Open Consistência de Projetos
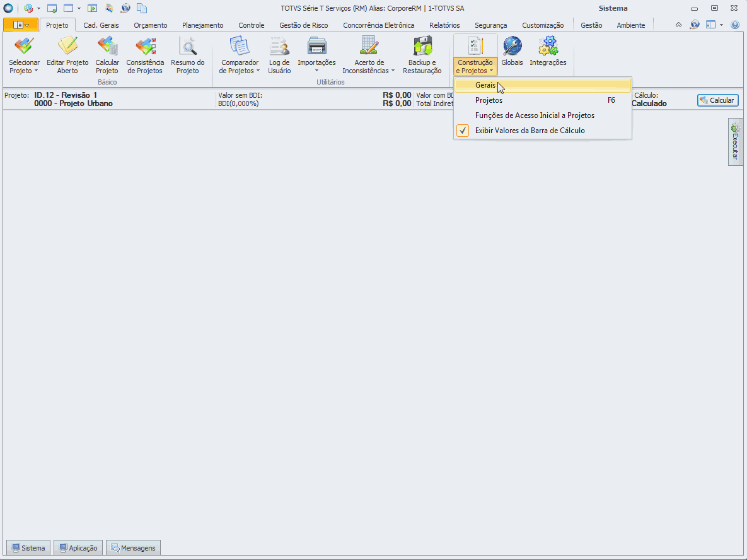This screenshot has height=560, width=747. (145, 55)
